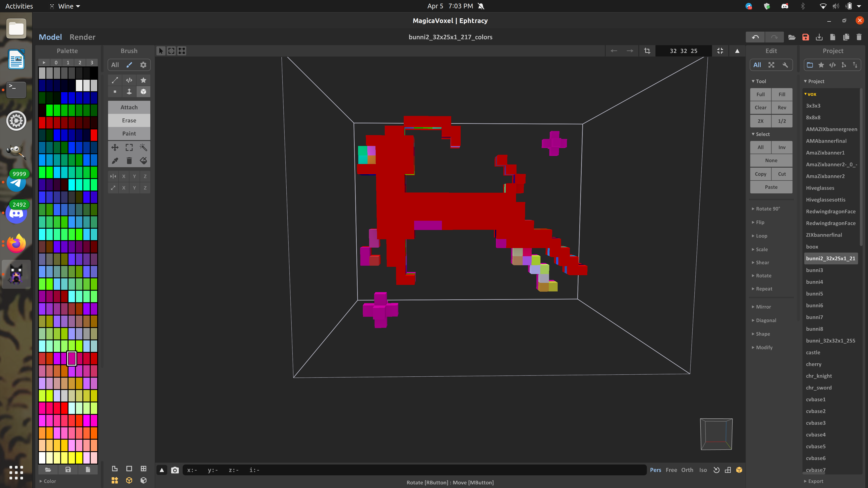Click the Inv selection button
Image resolution: width=868 pixels, height=488 pixels.
click(x=782, y=147)
